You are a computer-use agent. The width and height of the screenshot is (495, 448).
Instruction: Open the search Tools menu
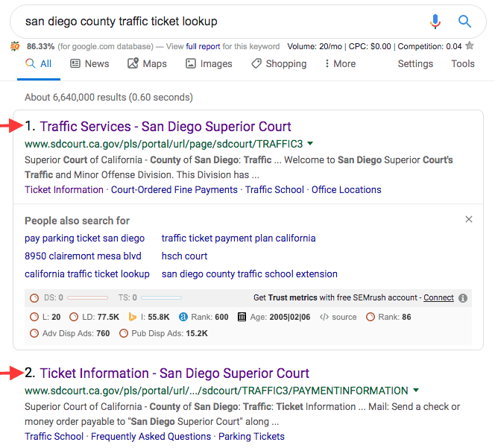click(x=463, y=64)
